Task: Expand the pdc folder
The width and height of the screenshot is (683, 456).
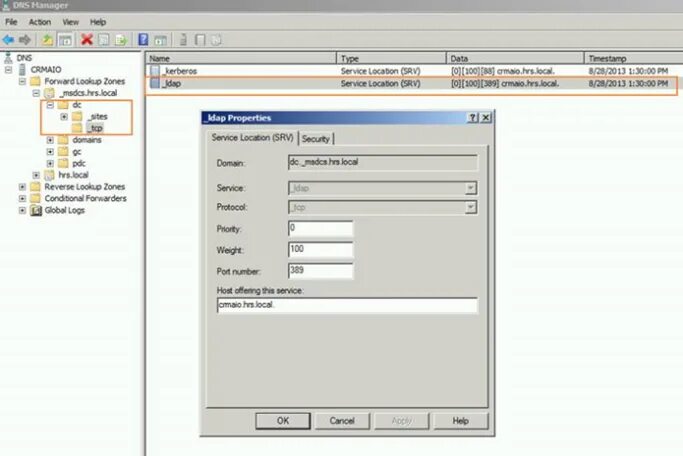Action: click(50, 164)
